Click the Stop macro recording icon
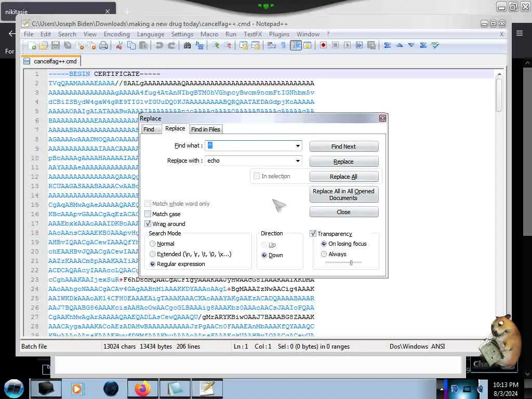The height and width of the screenshot is (399, 532). 335,46
